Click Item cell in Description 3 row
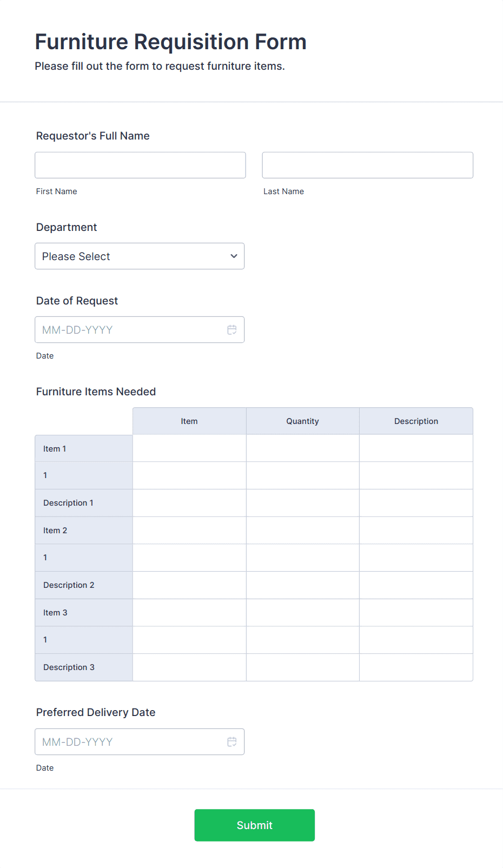Viewport: 503px width, 868px height. click(x=189, y=667)
